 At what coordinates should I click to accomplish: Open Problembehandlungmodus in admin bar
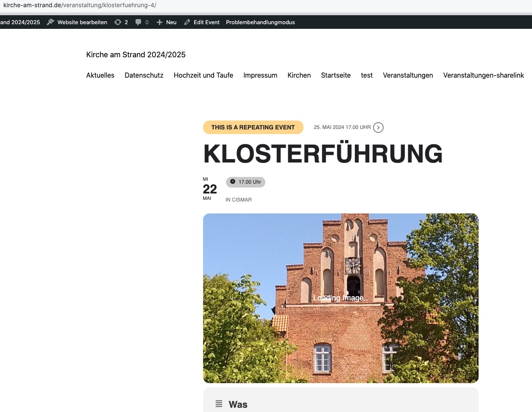coord(260,22)
